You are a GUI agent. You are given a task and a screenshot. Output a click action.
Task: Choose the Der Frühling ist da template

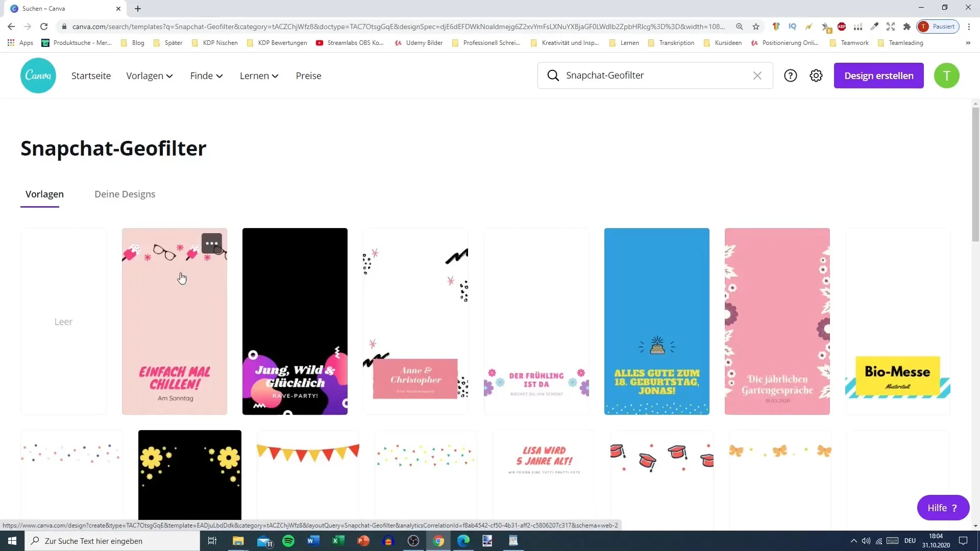[536, 321]
